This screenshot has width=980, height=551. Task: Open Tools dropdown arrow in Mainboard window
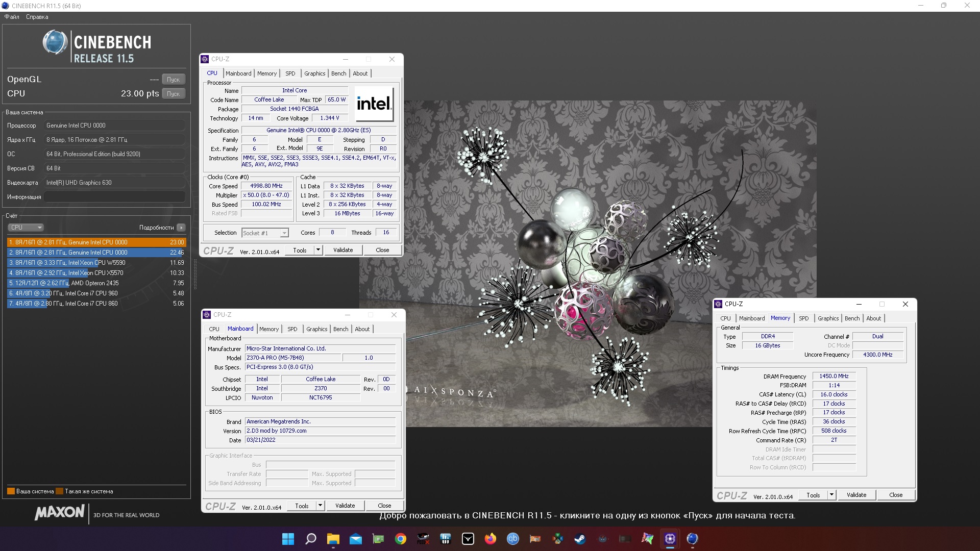coord(320,506)
